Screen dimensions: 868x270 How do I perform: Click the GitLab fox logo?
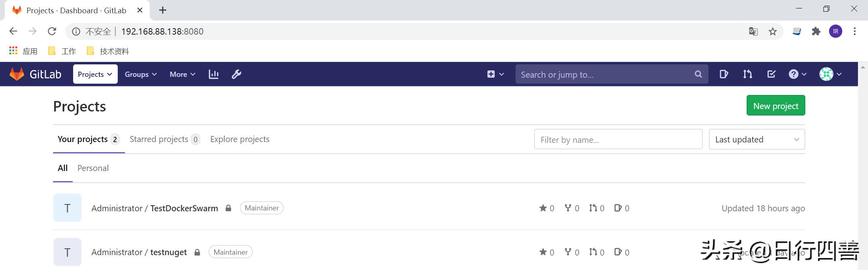17,74
